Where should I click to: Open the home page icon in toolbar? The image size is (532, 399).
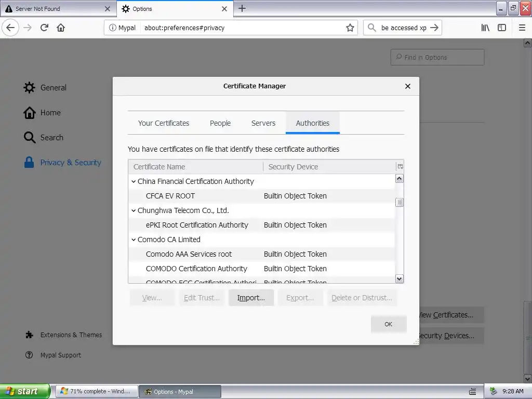tap(61, 28)
